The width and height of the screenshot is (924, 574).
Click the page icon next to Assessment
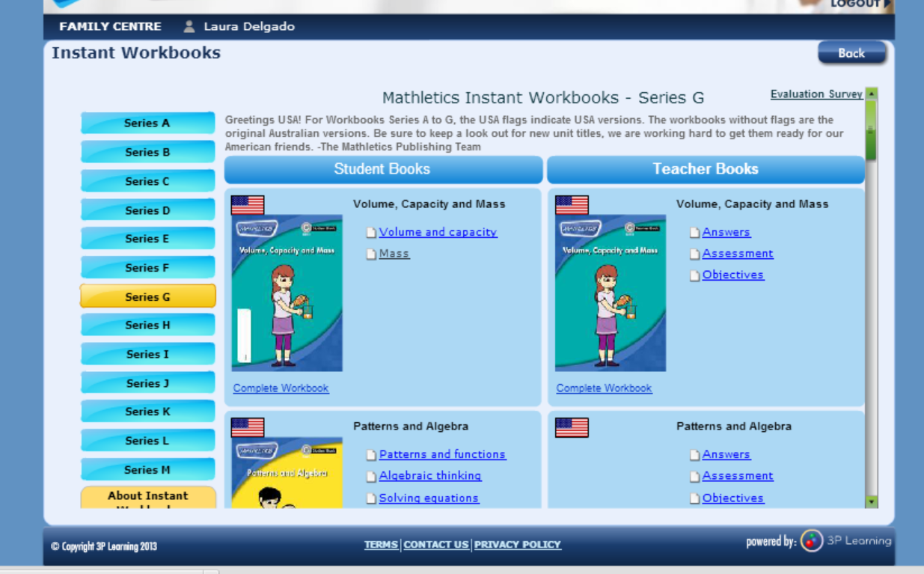pyautogui.click(x=694, y=254)
